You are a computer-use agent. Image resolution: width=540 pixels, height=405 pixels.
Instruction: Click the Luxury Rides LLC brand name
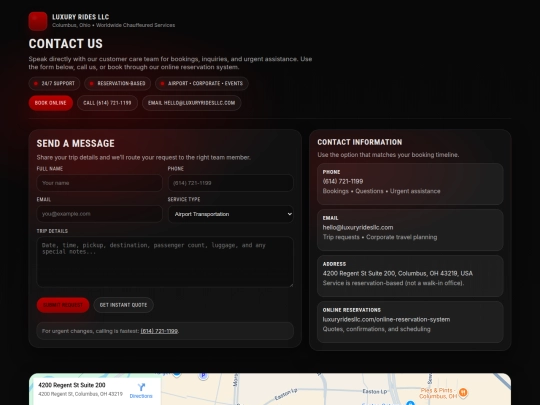(x=81, y=17)
